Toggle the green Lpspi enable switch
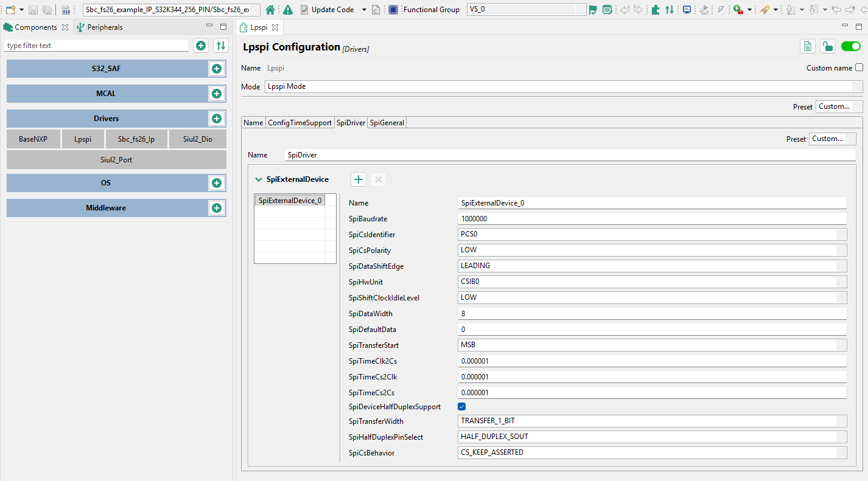 [x=850, y=46]
